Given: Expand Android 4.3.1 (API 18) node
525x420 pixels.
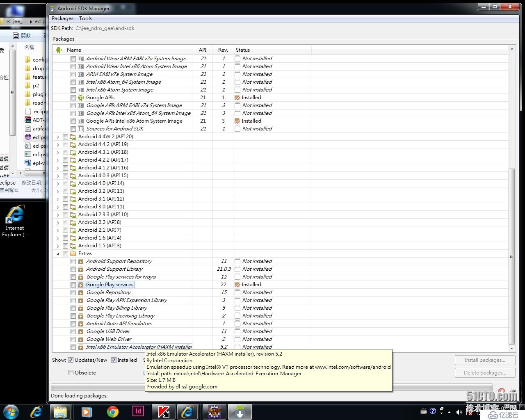Looking at the screenshot, I should [58, 153].
